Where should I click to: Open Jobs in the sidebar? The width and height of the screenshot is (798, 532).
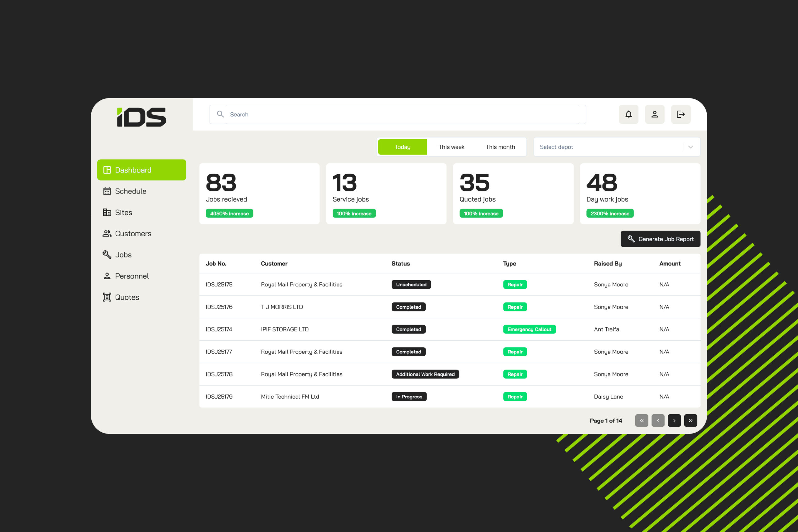123,255
